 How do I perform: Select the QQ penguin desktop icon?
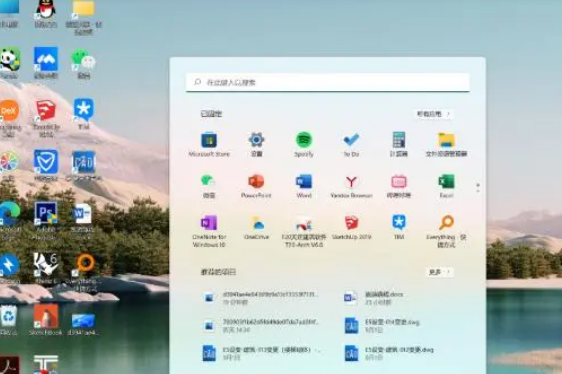pyautogui.click(x=46, y=14)
